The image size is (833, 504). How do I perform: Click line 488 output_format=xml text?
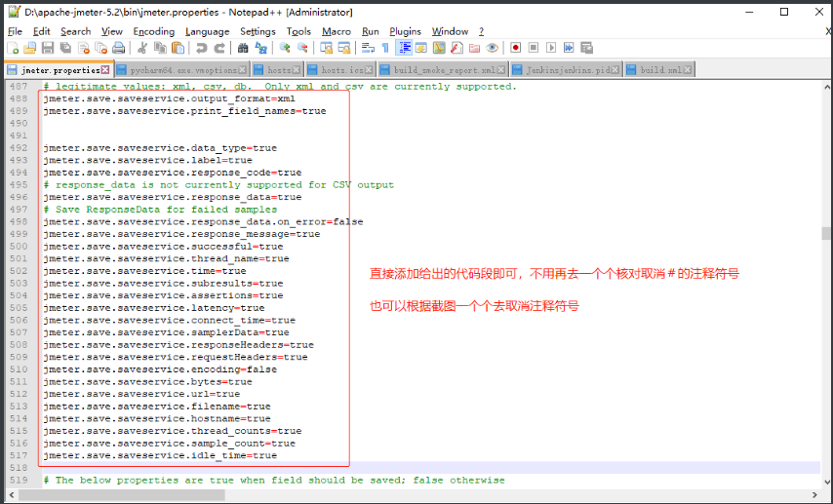pos(169,98)
